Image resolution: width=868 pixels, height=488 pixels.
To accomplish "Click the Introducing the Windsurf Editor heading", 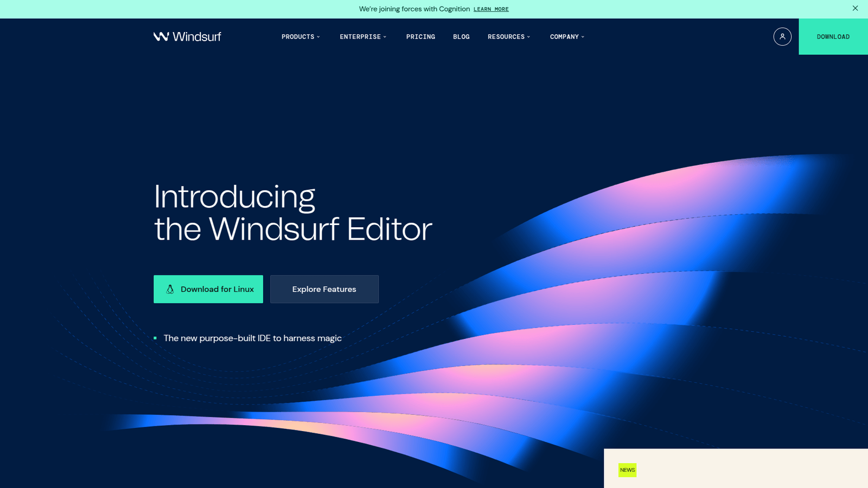I will coord(293,213).
